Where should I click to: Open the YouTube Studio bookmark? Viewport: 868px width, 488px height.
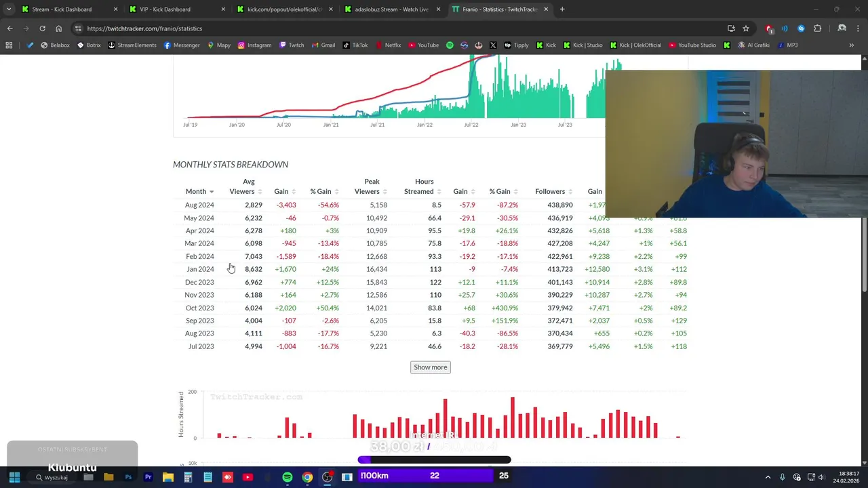pos(692,45)
